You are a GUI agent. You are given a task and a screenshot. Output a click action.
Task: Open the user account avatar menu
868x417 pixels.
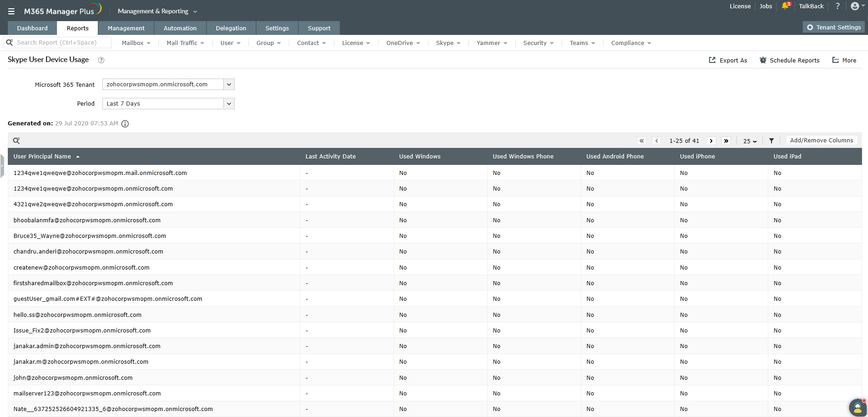(x=855, y=6)
